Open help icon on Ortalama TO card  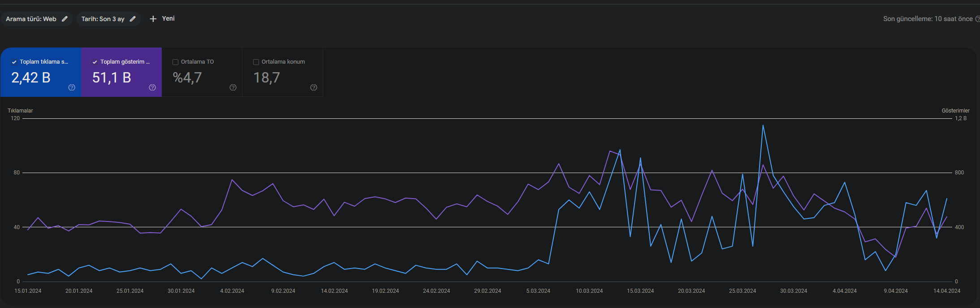tap(233, 87)
